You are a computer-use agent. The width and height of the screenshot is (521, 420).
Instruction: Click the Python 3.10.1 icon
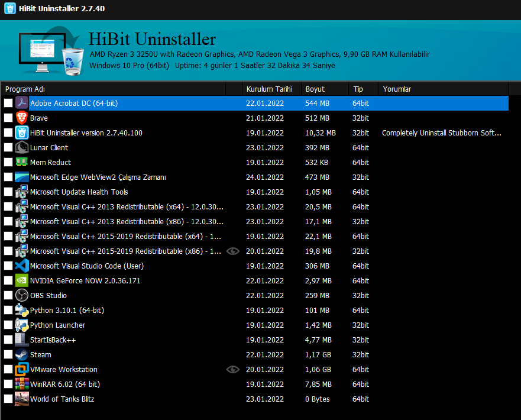pyautogui.click(x=22, y=310)
